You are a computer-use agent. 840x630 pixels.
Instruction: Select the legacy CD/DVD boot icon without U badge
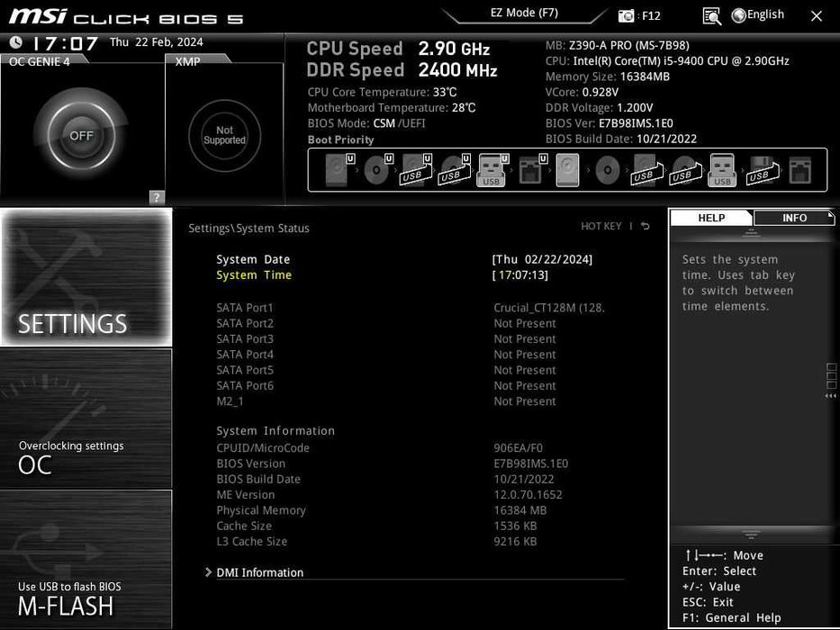[608, 170]
